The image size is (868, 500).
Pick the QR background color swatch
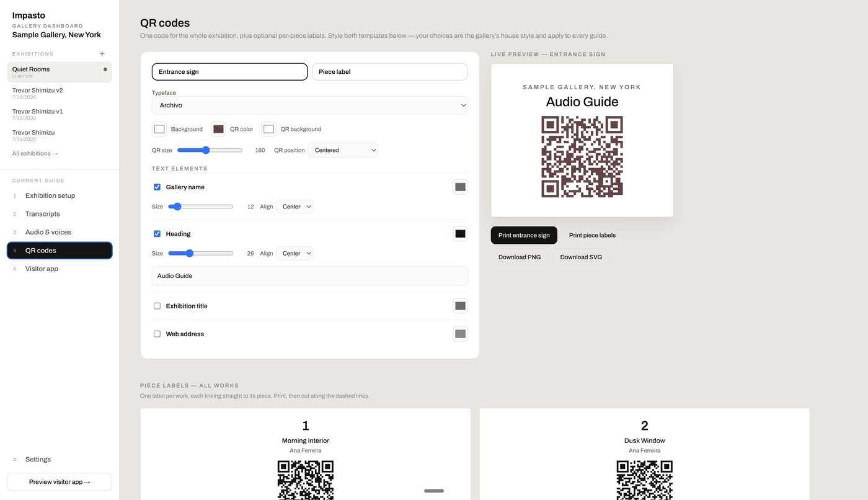pyautogui.click(x=268, y=129)
